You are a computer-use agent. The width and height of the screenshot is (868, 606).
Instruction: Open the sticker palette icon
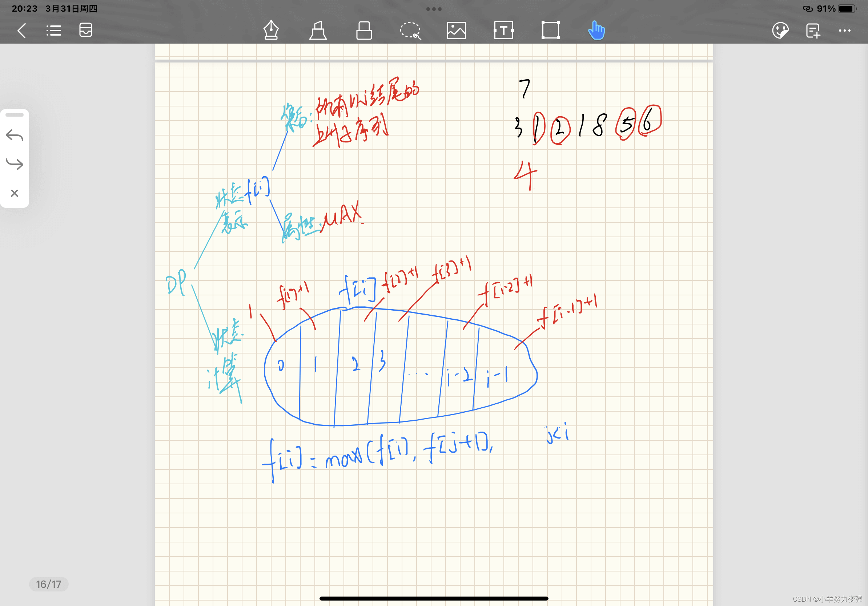click(x=780, y=31)
